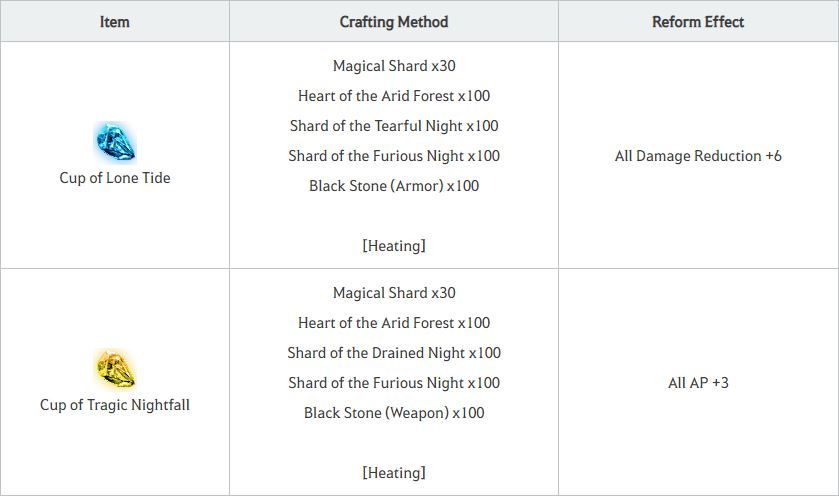Select the Item column header
The height and width of the screenshot is (496, 839).
tap(115, 21)
